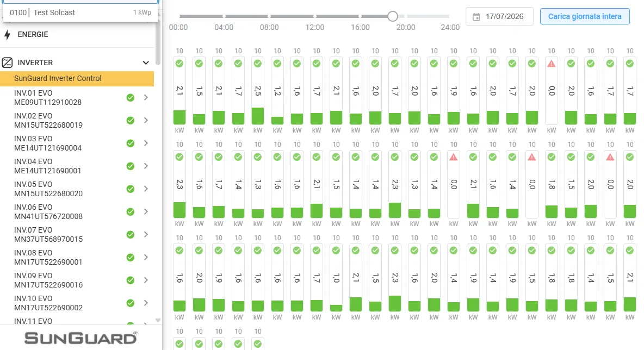This screenshot has height=350, width=644.
Task: Expand INV.02 EVO using its right chevron
Action: [x=146, y=121]
